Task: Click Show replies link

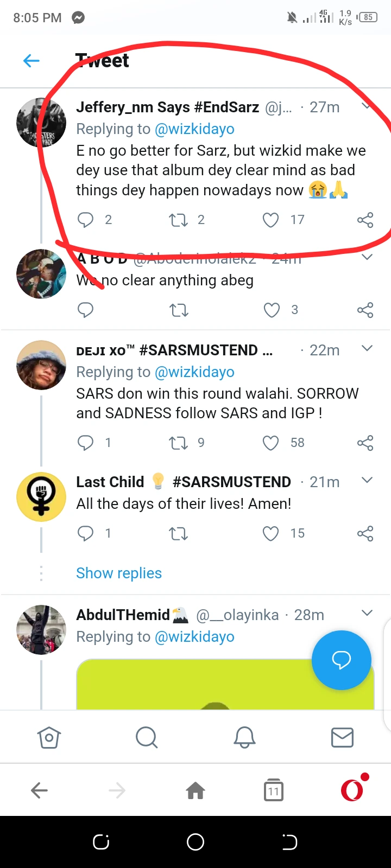Action: pos(119,573)
